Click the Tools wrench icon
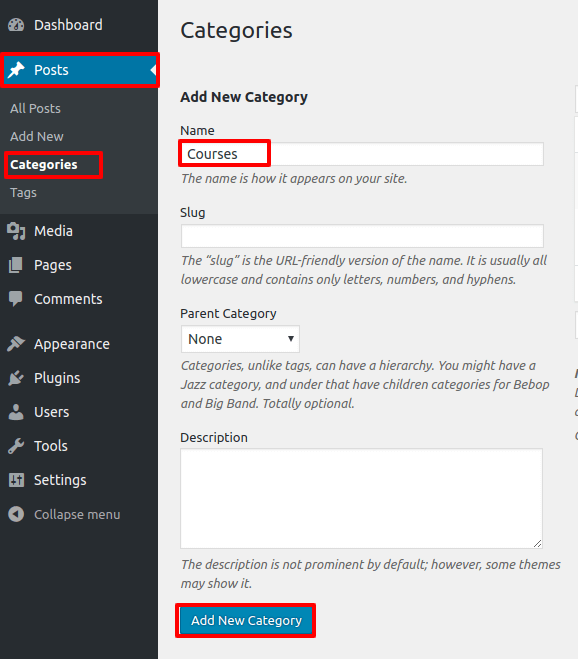The width and height of the screenshot is (578, 659). coord(16,446)
